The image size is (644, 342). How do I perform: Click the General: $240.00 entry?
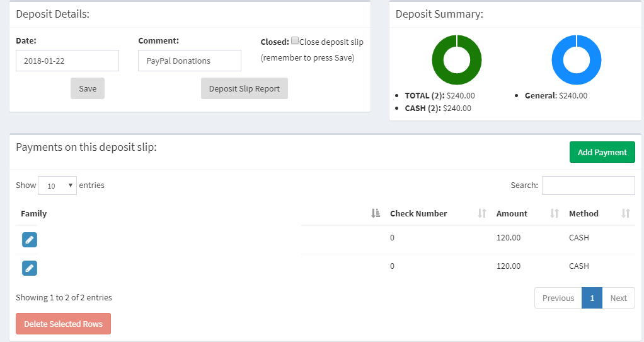556,96
